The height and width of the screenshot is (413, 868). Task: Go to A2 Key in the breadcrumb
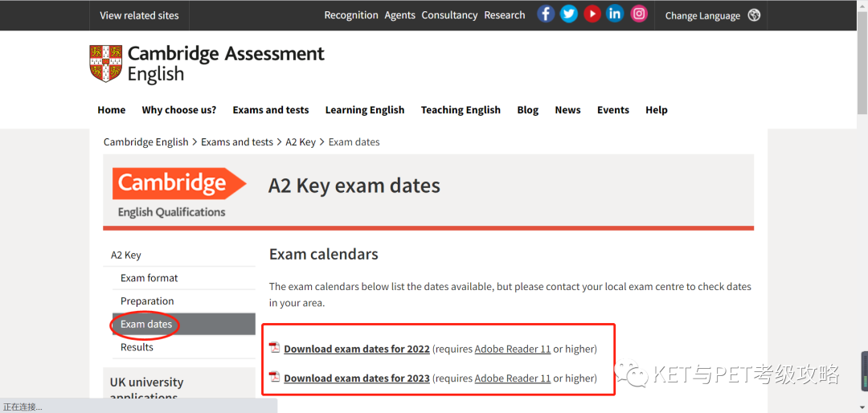click(301, 142)
